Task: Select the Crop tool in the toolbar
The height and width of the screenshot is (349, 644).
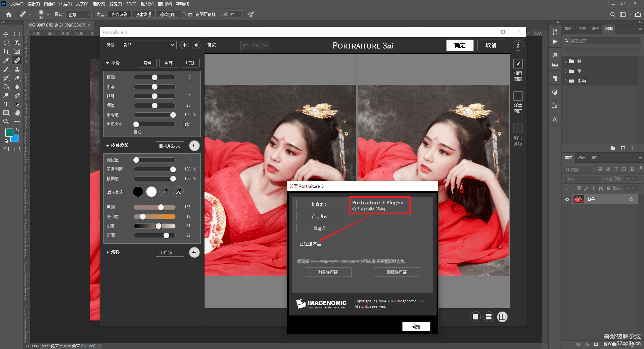Action: point(6,52)
